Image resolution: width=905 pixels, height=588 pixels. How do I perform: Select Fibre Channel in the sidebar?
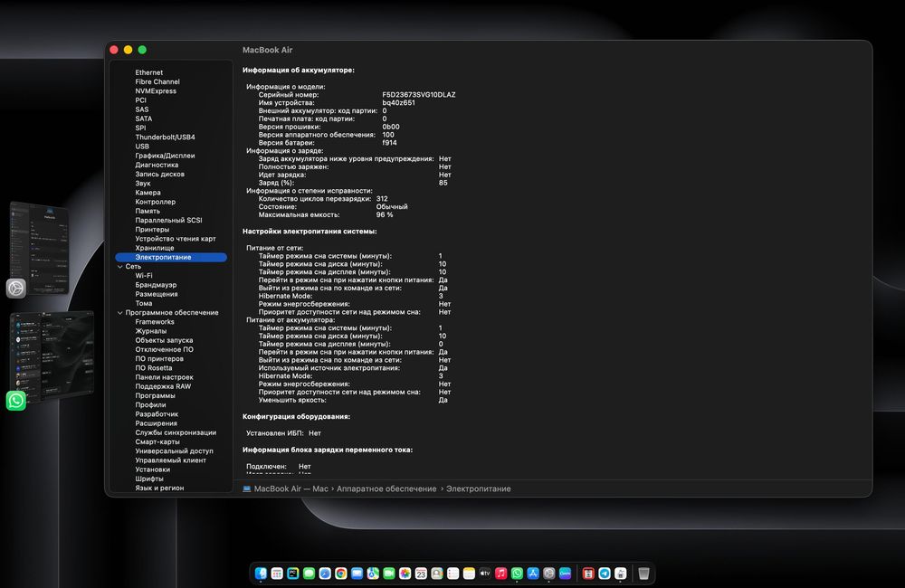pos(157,82)
